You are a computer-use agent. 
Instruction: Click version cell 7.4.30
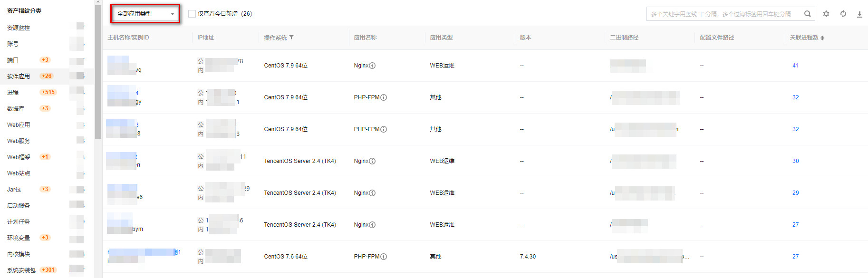[528, 257]
